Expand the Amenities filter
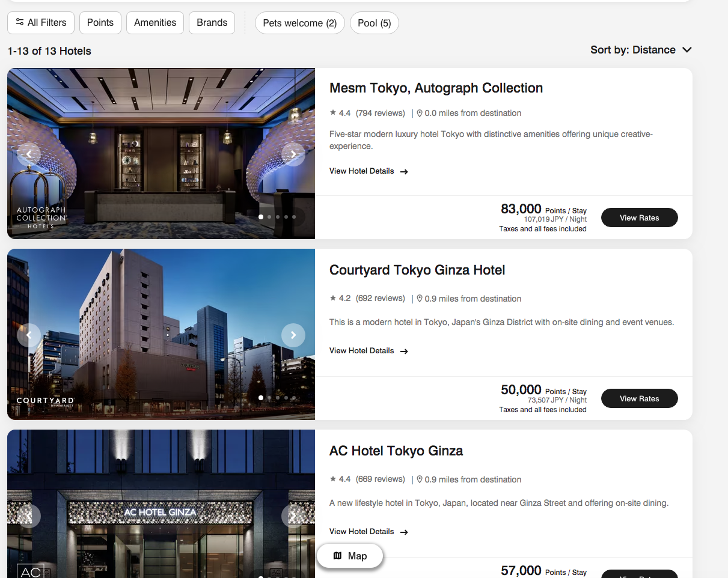 [155, 23]
